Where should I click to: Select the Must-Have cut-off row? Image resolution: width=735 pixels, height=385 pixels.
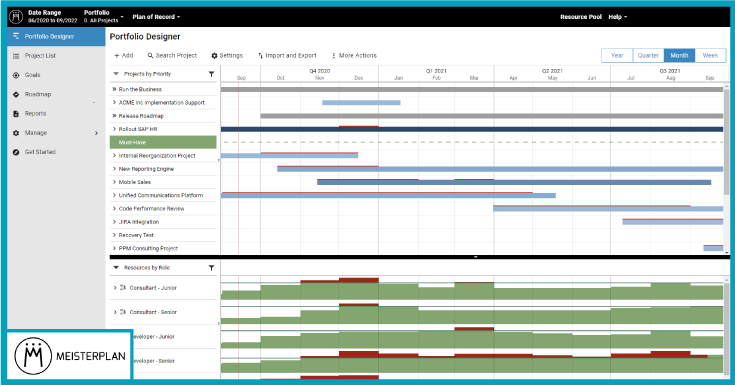163,142
